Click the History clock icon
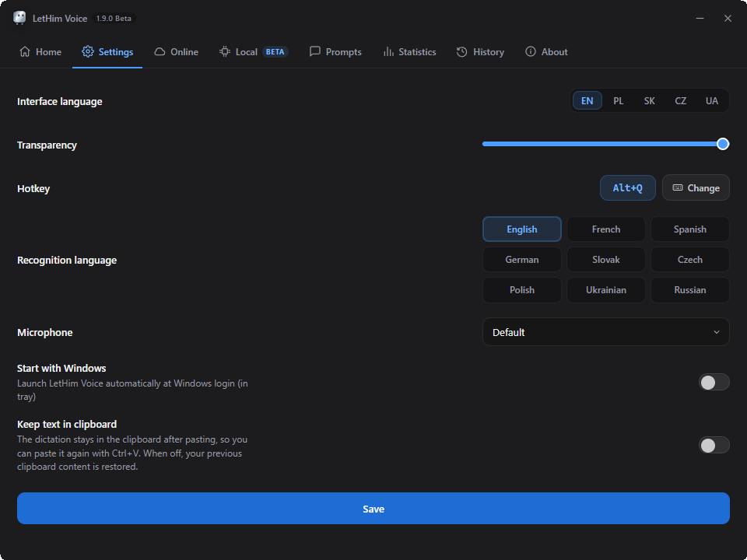This screenshot has width=747, height=560. pos(461,51)
